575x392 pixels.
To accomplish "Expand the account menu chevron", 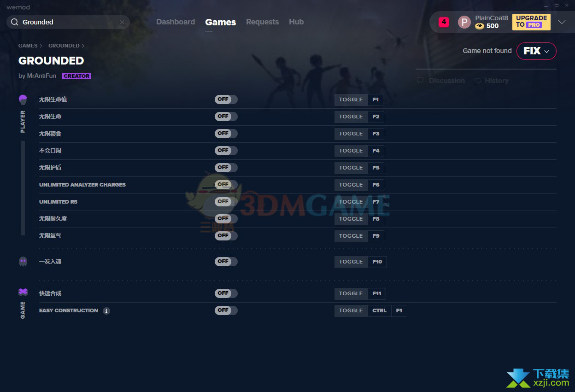I will pos(562,22).
